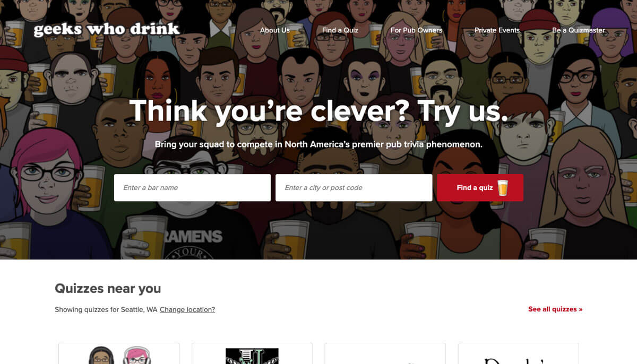Click the pink-haired avatar in the first quiz card
The width and height of the screenshot is (637, 364).
click(136, 356)
